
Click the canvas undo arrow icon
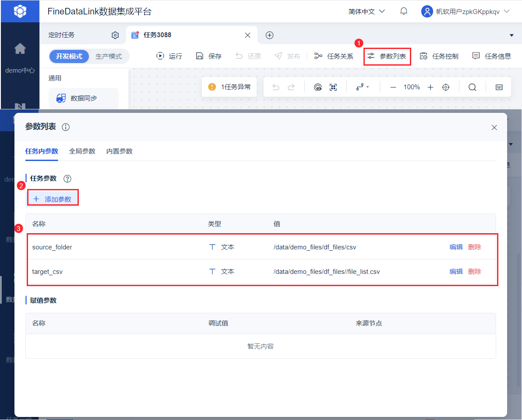coord(275,87)
